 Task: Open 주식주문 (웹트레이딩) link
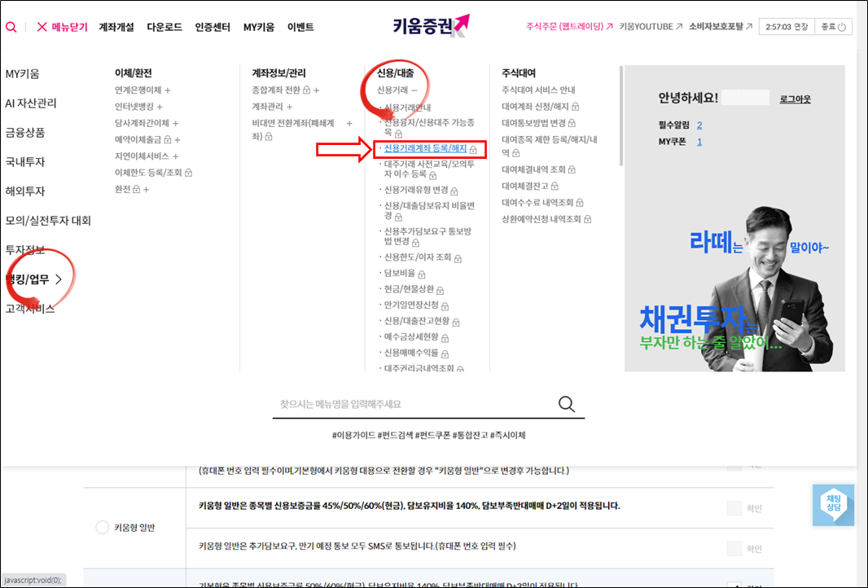tap(570, 26)
